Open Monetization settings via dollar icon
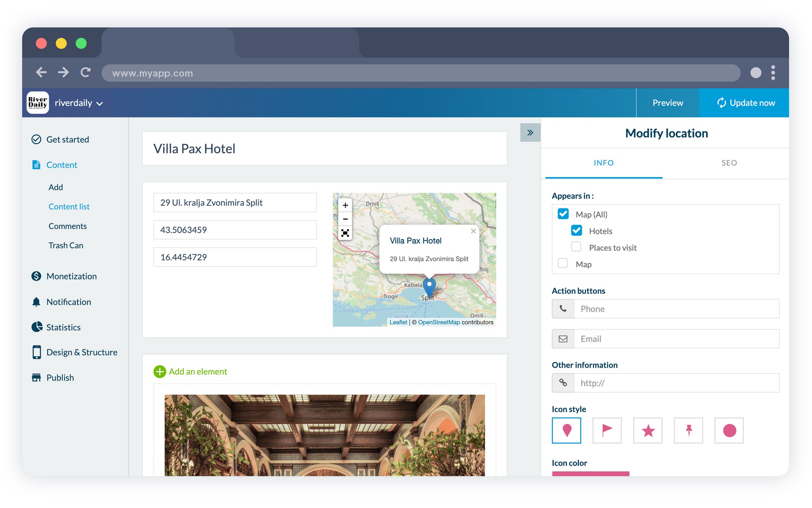This screenshot has width=812, height=508. coord(71,276)
